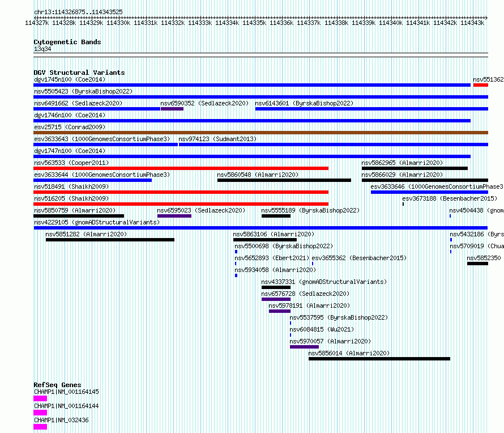Viewport: 504px width, 433px height.
Task: Click the purple nsv5970057 (Almarri2020) bar
Action: 305,347
